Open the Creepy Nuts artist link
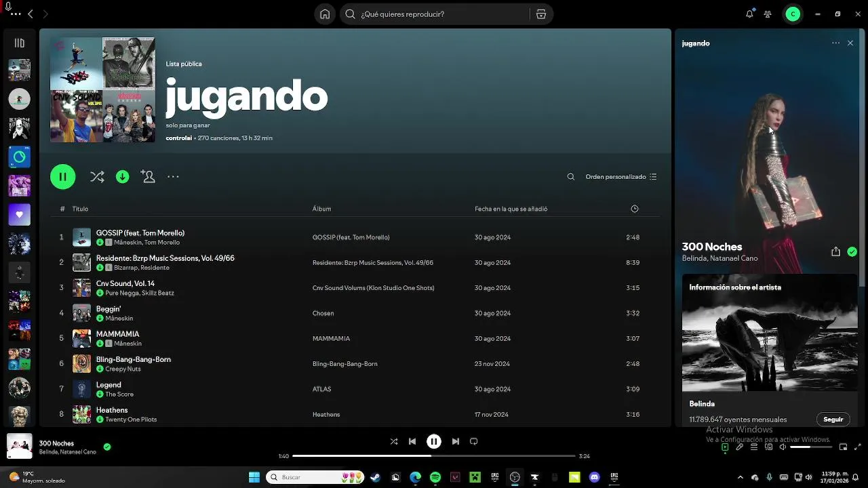Image resolution: width=868 pixels, height=488 pixels. click(x=123, y=369)
